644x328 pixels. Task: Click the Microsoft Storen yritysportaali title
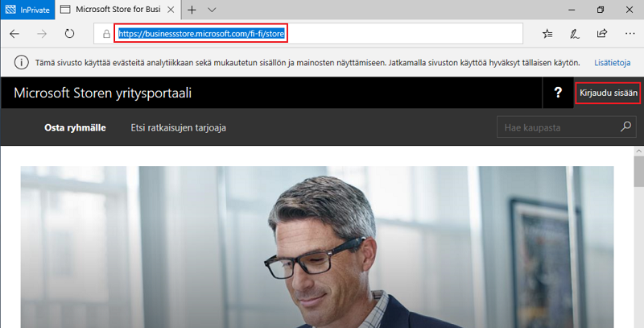point(103,93)
